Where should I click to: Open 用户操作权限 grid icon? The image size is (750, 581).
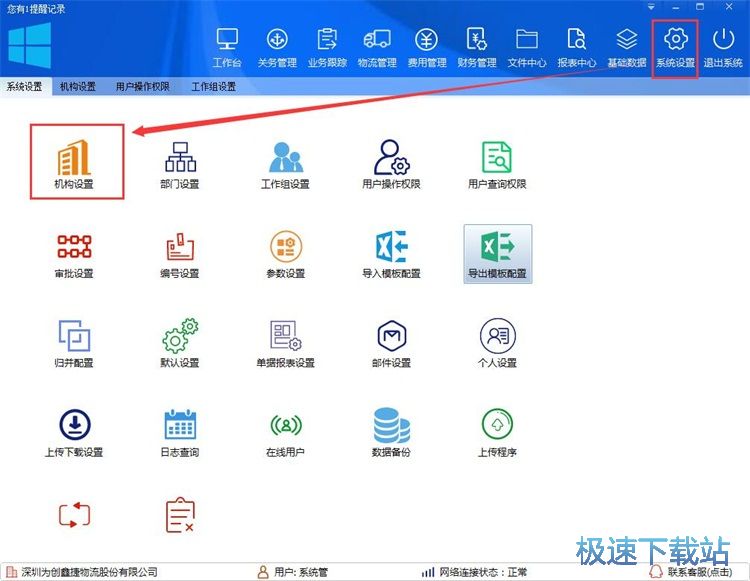[x=391, y=164]
